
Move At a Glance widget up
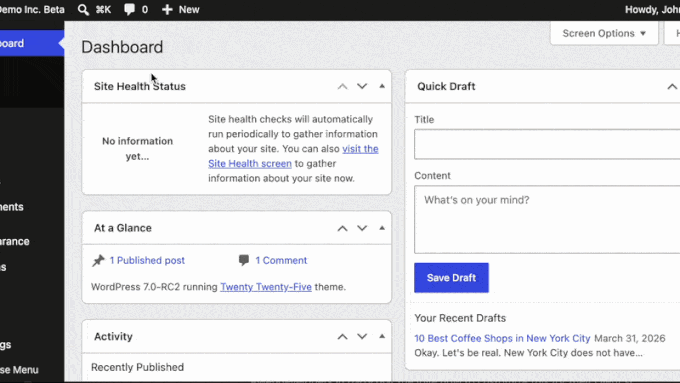pyautogui.click(x=343, y=228)
